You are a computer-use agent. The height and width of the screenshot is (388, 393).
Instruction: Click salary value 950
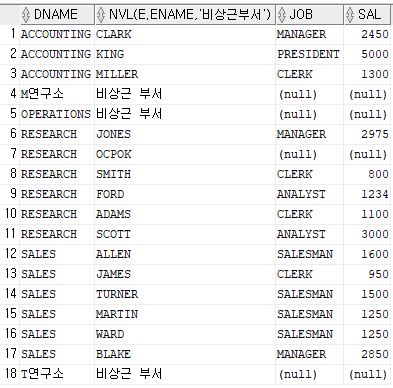point(378,274)
